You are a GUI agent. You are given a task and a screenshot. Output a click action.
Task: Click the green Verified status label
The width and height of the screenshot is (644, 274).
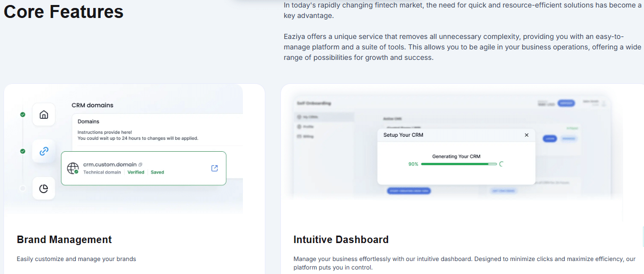tap(136, 172)
